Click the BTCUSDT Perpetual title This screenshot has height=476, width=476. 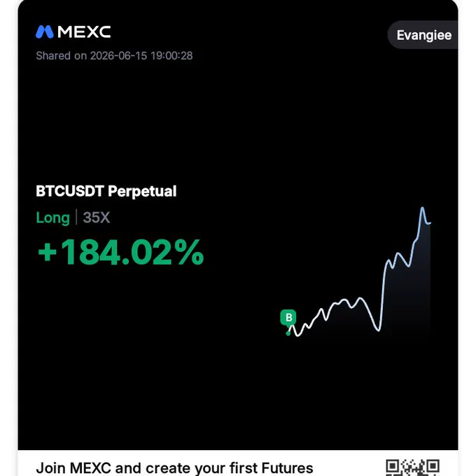pos(106,191)
